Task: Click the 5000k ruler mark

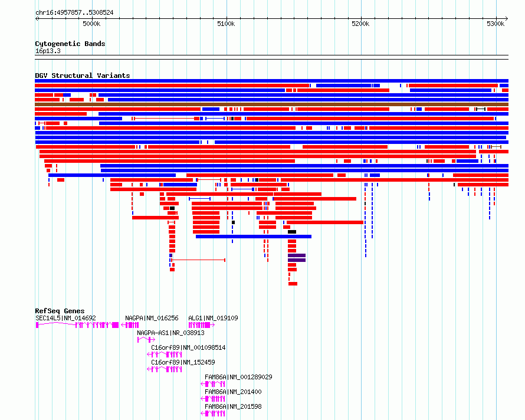Action: 91,24
